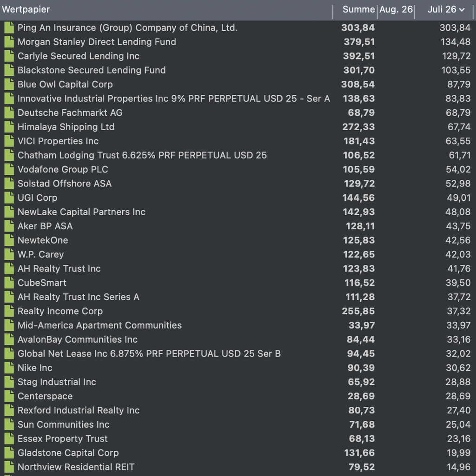Image resolution: width=476 pixels, height=476 pixels.
Task: Click the Juli 26 value 61,71
Action: click(460, 155)
